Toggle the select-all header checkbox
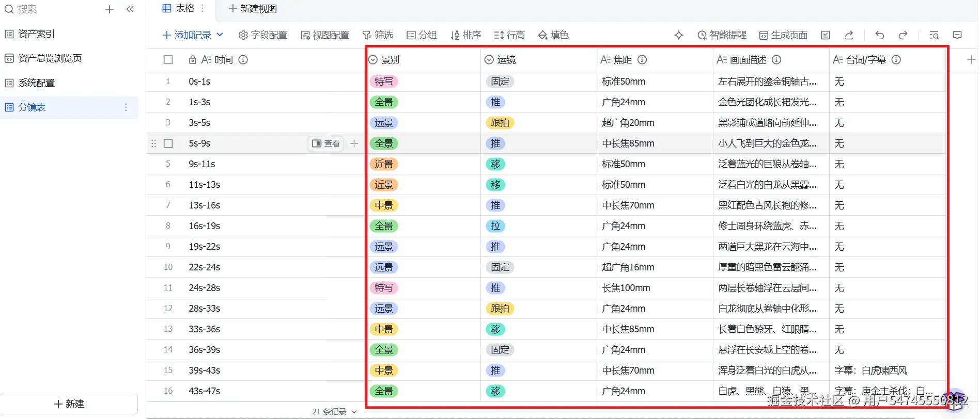 click(168, 60)
